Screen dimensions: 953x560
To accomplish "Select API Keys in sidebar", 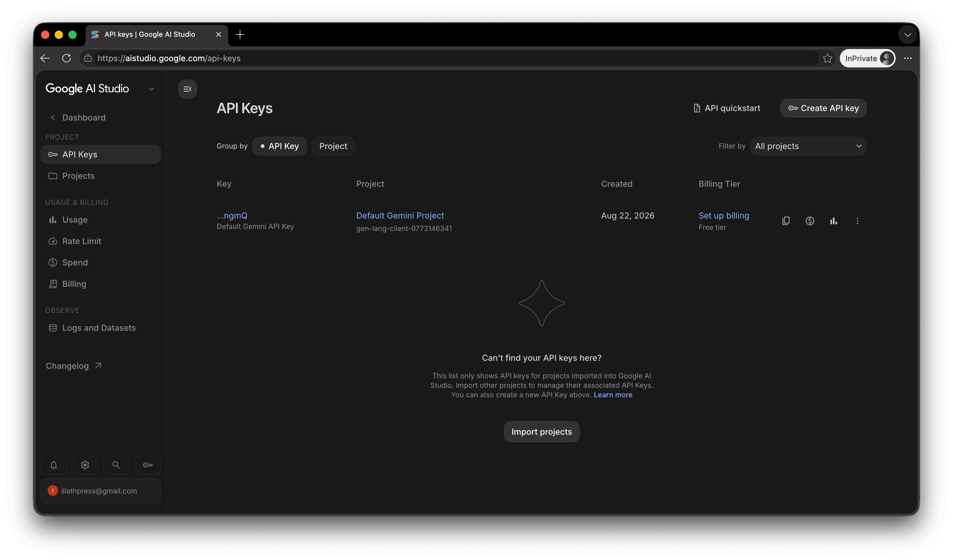I will (x=101, y=154).
